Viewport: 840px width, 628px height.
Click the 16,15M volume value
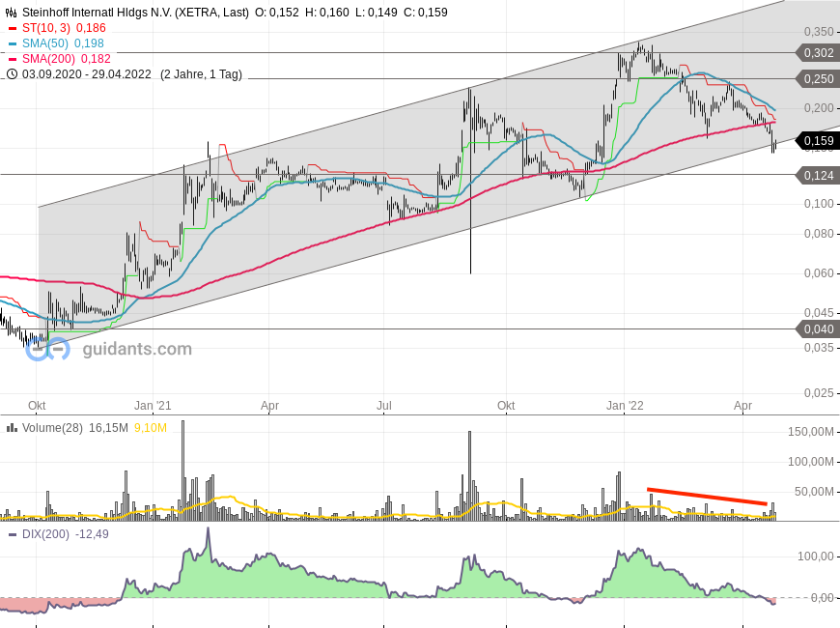(108, 428)
